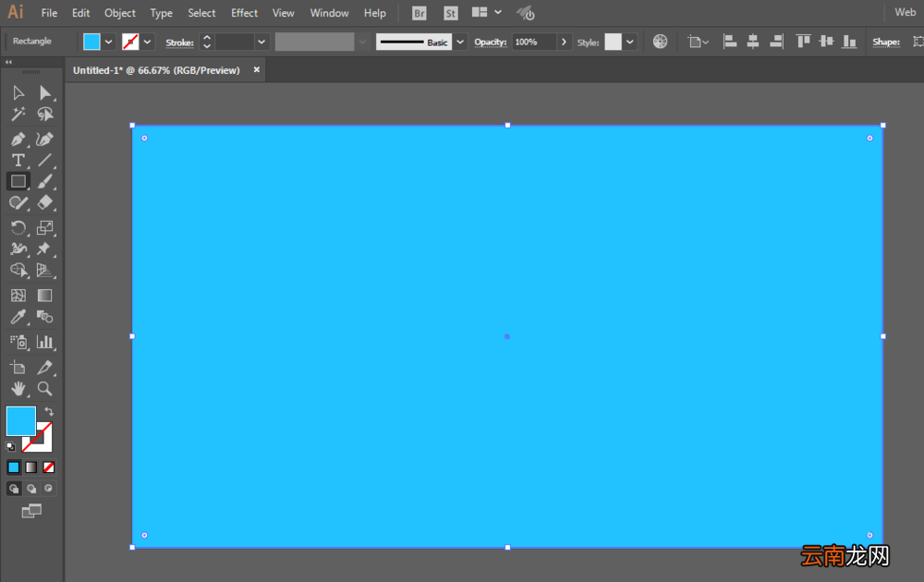Open the Help menu

[375, 13]
